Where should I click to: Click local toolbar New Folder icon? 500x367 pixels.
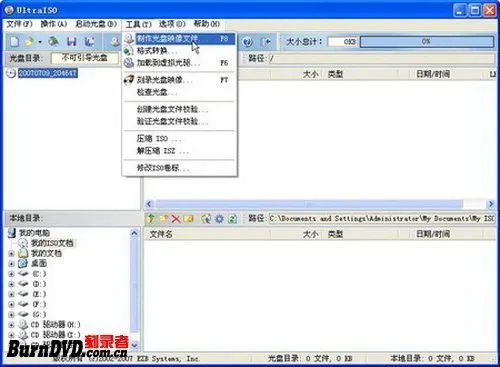[163, 219]
